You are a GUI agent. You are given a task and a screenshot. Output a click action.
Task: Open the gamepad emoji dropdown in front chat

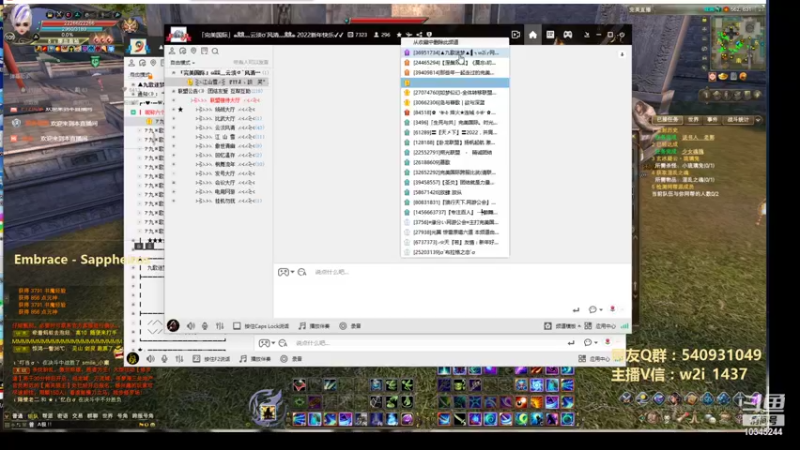click(x=286, y=272)
